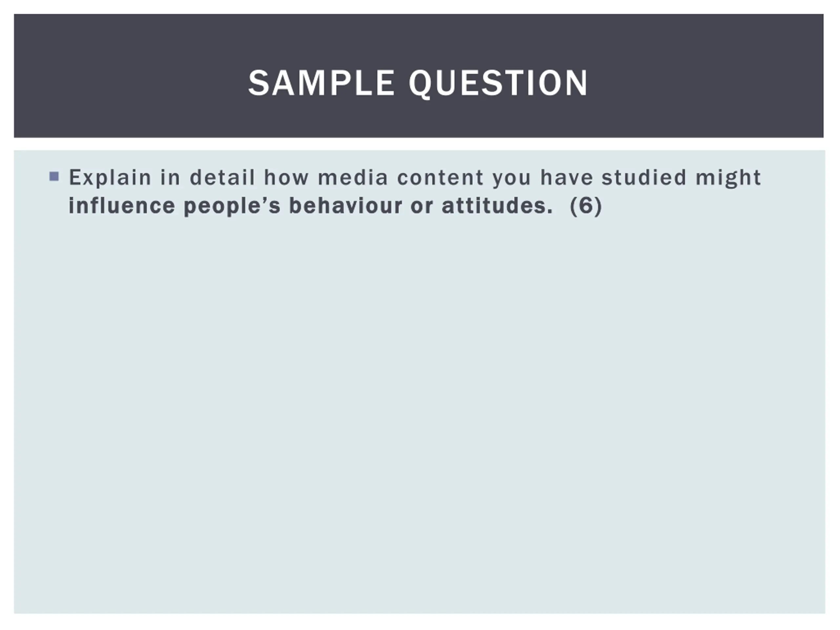Image resolution: width=840 pixels, height=630 pixels.
Task: Click the square bullet point marker
Action: point(54,177)
